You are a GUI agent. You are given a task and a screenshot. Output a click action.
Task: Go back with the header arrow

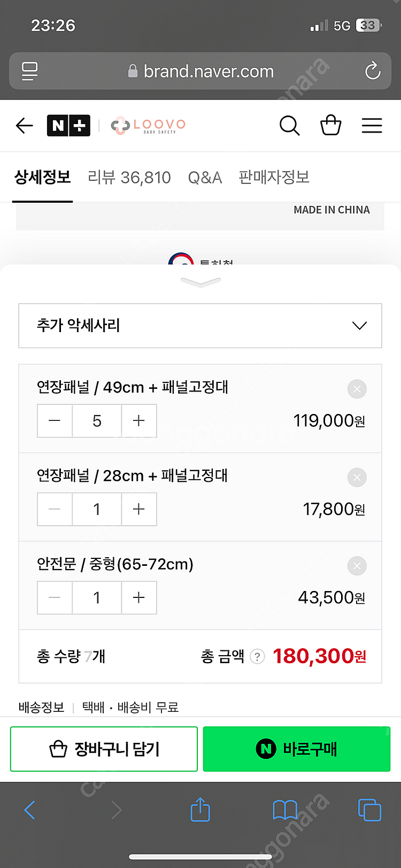25,126
